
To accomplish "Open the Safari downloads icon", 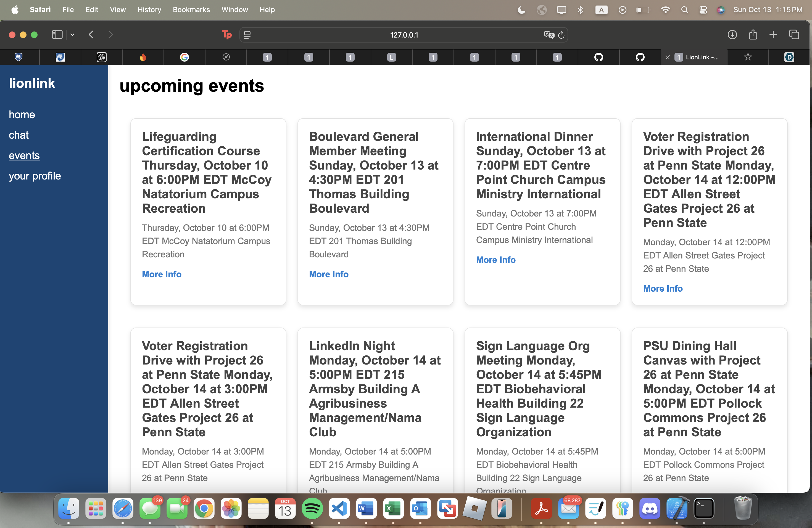I will pyautogui.click(x=732, y=35).
